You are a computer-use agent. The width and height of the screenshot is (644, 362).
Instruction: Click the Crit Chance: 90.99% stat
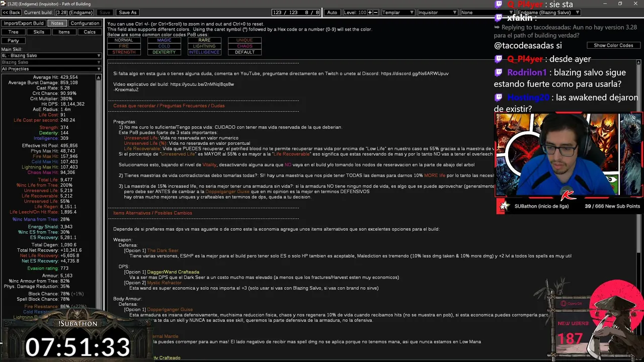point(54,94)
